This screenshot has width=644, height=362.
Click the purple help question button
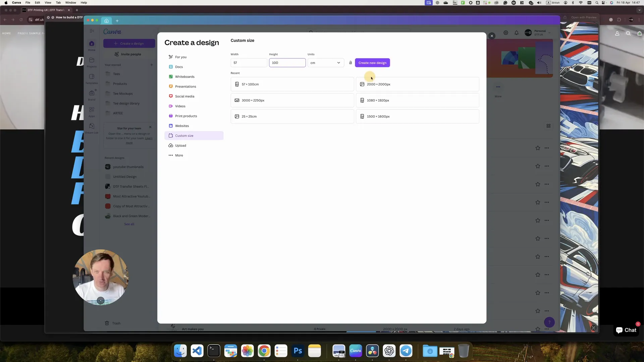click(549, 322)
